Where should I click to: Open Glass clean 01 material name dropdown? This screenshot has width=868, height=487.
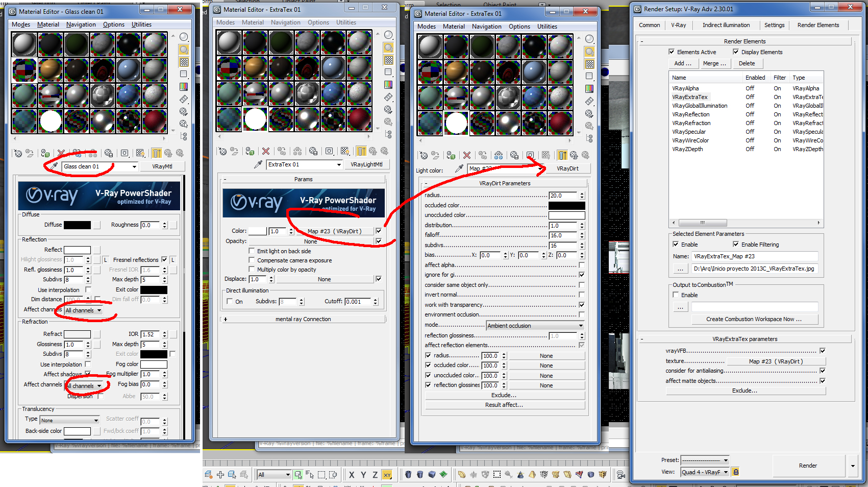click(x=134, y=166)
